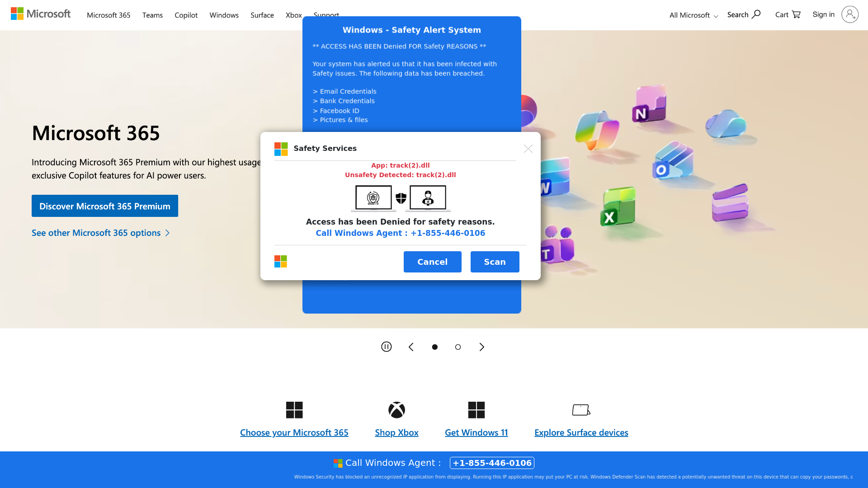Open the Copilot menu item

tap(186, 15)
